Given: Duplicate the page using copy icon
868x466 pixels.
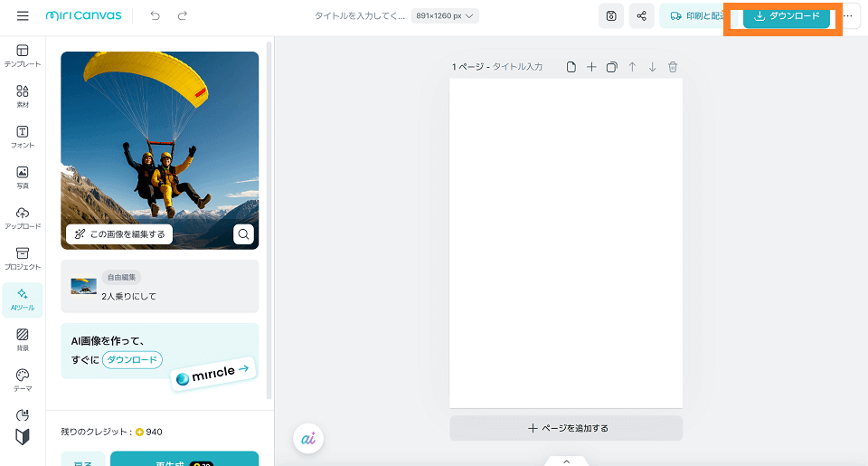Looking at the screenshot, I should tap(612, 67).
